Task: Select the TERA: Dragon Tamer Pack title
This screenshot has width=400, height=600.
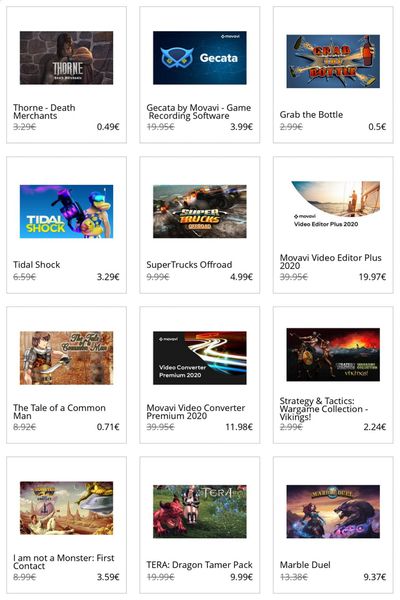Action: (x=199, y=564)
